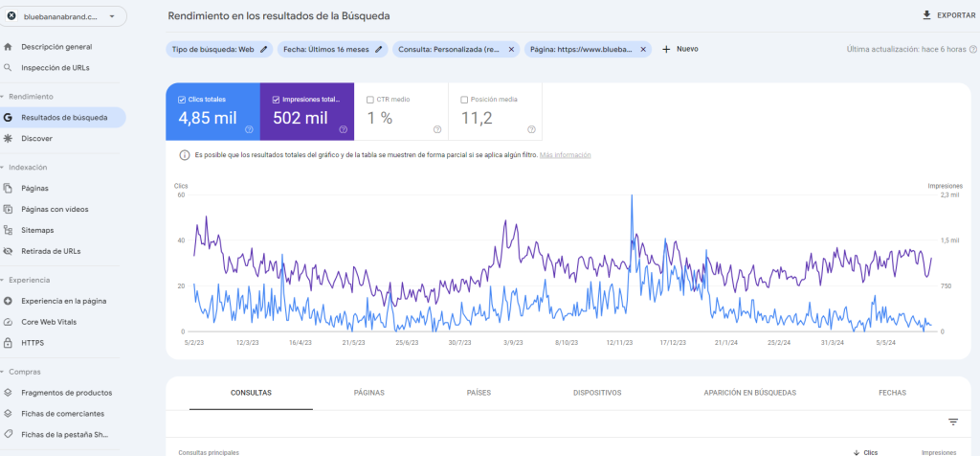Remove the Consulta: Personalizada filter
Viewport: 980px width, 456px height.
[x=511, y=49]
